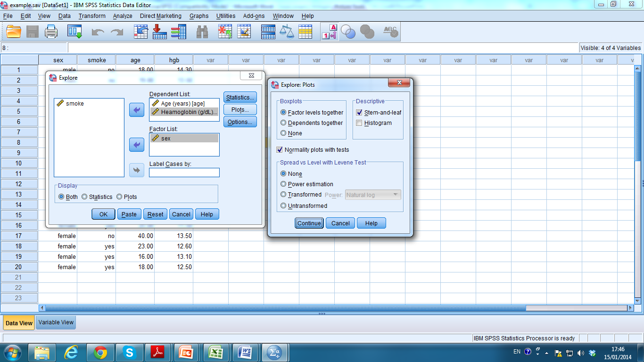Click the Windows Start button
This screenshot has height=362, width=644.
click(x=12, y=352)
